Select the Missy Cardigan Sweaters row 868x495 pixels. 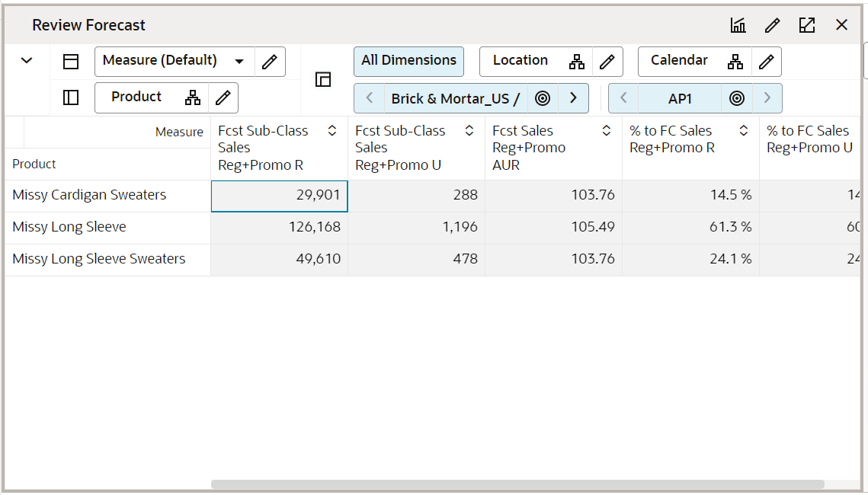(x=108, y=196)
